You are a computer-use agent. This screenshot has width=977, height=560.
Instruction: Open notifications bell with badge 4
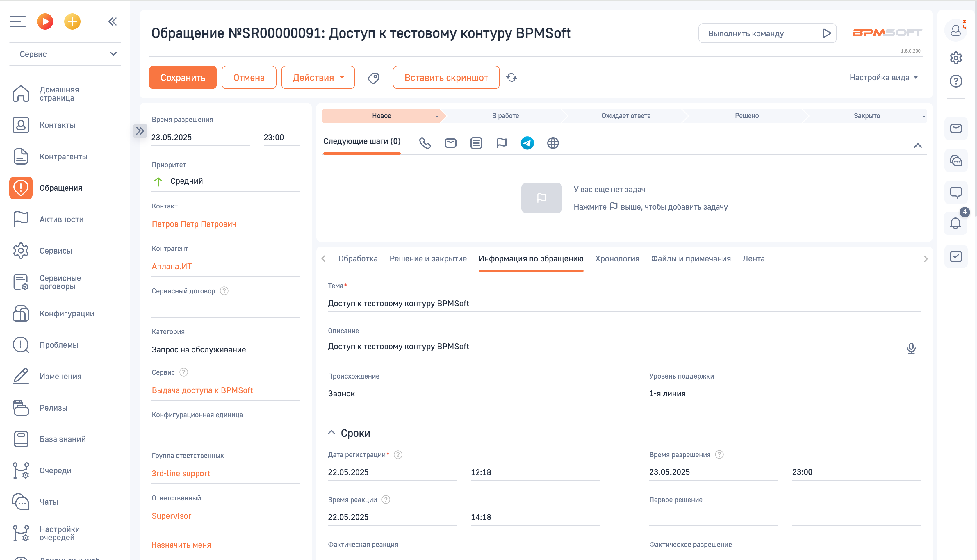pyautogui.click(x=955, y=223)
